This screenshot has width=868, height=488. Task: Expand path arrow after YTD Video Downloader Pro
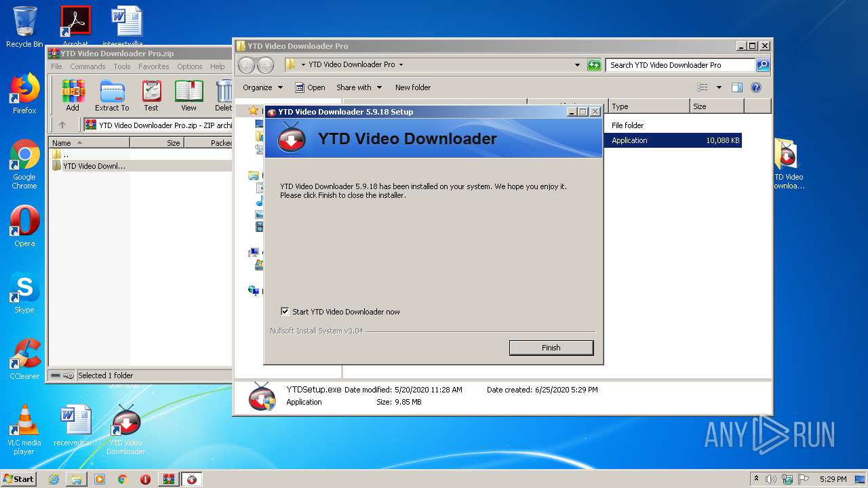tap(401, 65)
